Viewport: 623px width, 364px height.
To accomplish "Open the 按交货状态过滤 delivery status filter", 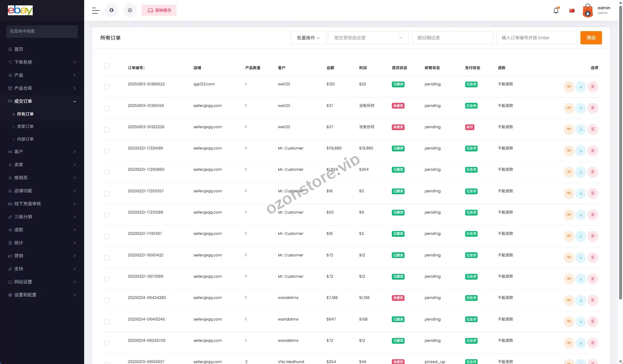I will [x=368, y=38].
